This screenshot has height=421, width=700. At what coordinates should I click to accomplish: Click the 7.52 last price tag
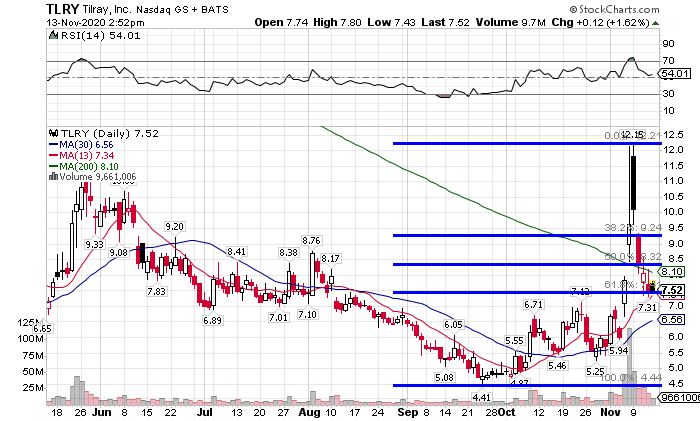(672, 290)
